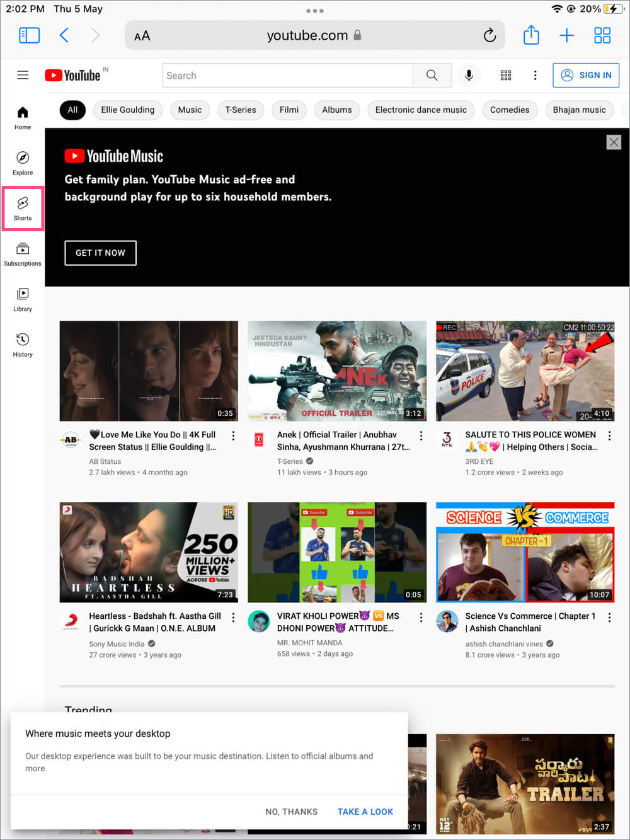The width and height of the screenshot is (630, 840).
Task: Tap the Wi-Fi icon in status bar
Action: (x=557, y=9)
